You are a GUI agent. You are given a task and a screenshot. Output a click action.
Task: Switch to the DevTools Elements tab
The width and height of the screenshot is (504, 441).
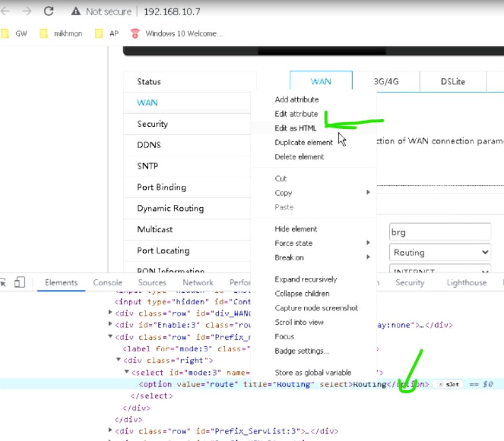coord(61,282)
